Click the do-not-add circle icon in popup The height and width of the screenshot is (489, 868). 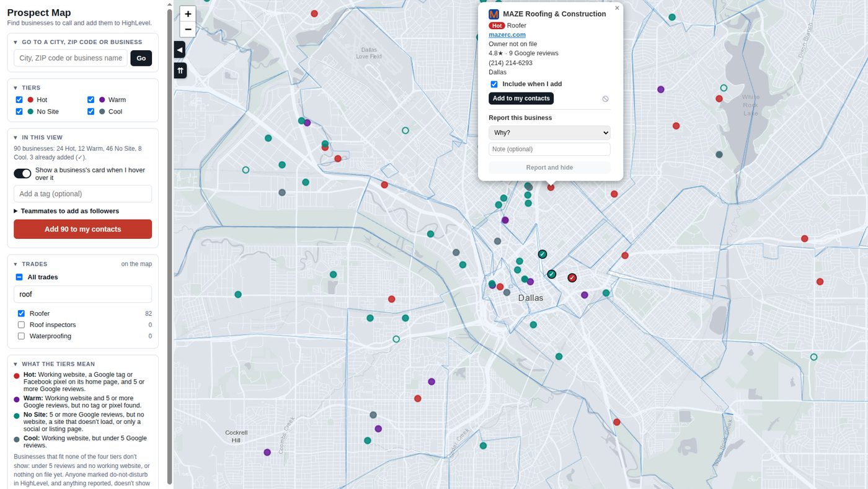click(x=605, y=99)
